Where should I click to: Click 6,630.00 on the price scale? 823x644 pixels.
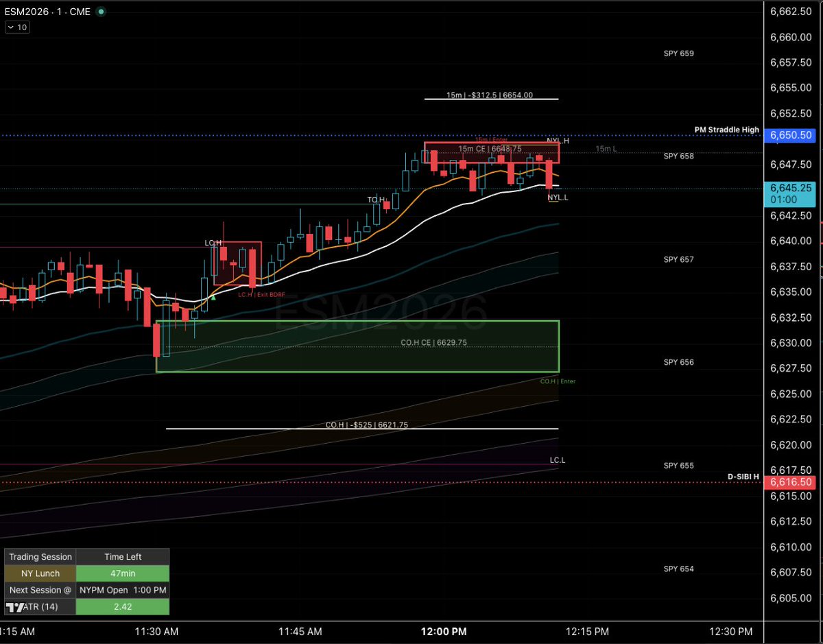coord(791,343)
